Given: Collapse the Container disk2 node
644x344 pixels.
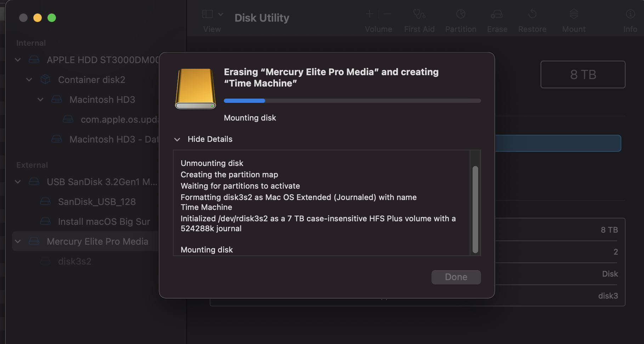Looking at the screenshot, I should click(29, 80).
